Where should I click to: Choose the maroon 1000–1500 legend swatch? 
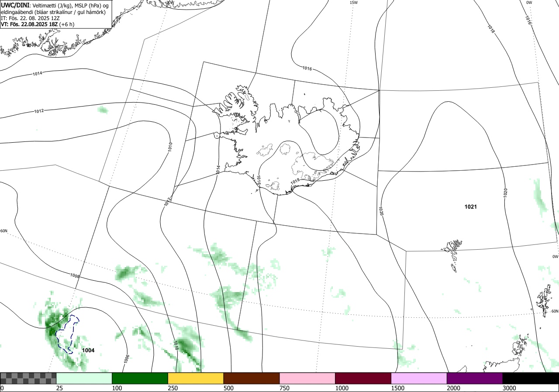pos(363,378)
